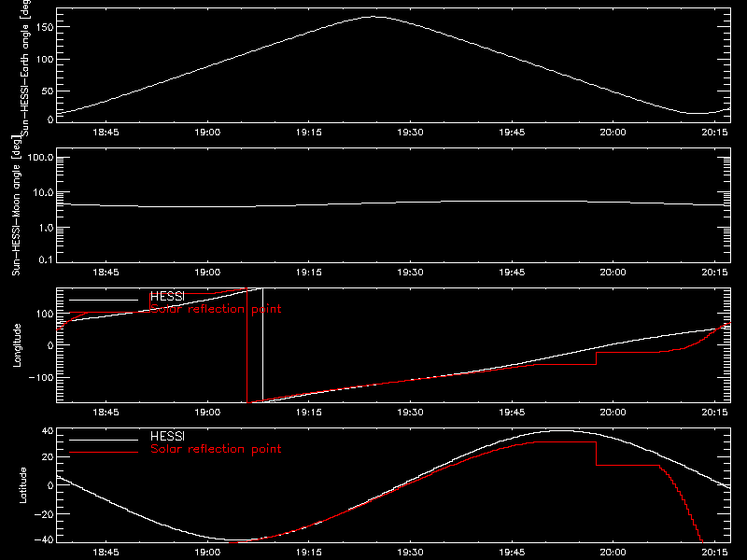Screen dimensions: 747x560
Task: Click the Longitude axis title
Action: pos(17,345)
